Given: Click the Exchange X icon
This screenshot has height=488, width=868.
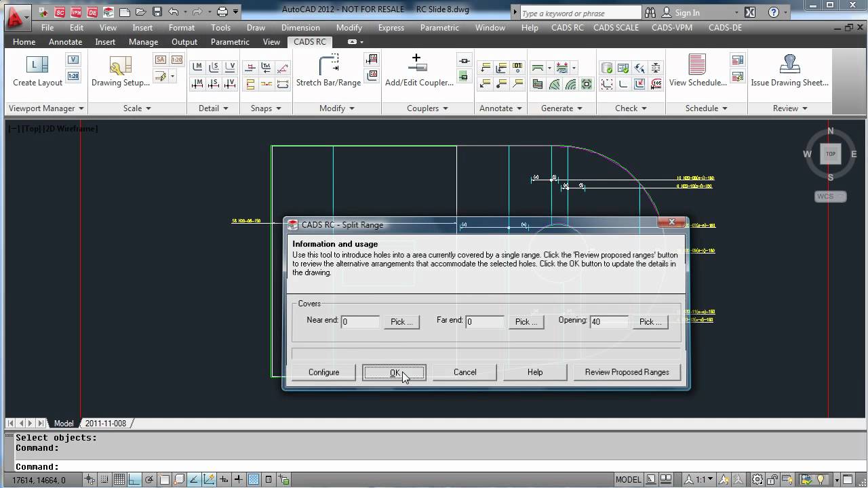Looking at the screenshot, I should click(x=750, y=12).
